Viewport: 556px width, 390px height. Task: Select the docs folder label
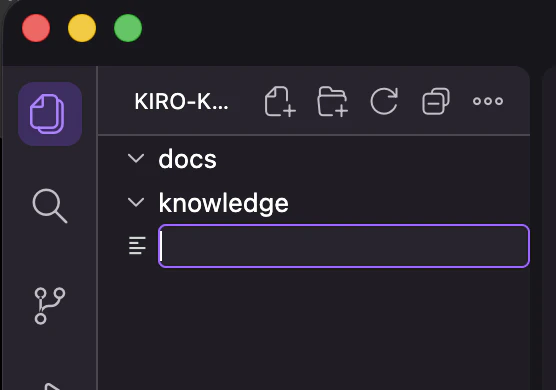coord(188,159)
